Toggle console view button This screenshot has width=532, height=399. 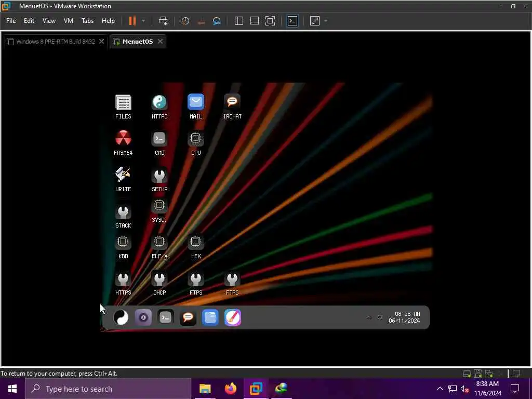point(292,21)
